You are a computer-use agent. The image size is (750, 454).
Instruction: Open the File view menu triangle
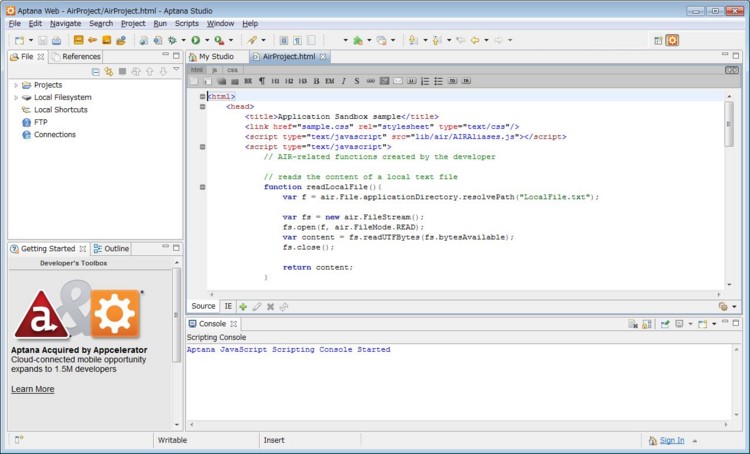point(176,70)
